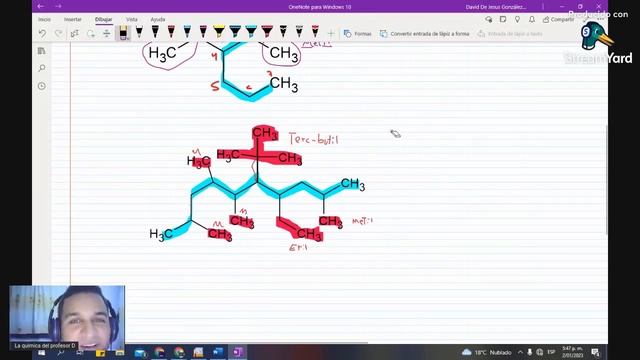640x360 pixels.
Task: Choose the light blue pen
Action: click(x=187, y=32)
